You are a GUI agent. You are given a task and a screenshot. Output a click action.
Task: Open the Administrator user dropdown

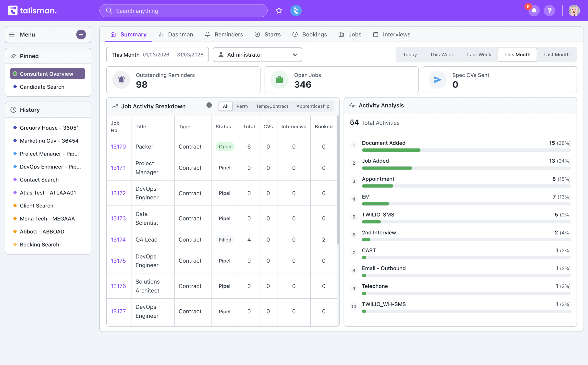tap(257, 55)
